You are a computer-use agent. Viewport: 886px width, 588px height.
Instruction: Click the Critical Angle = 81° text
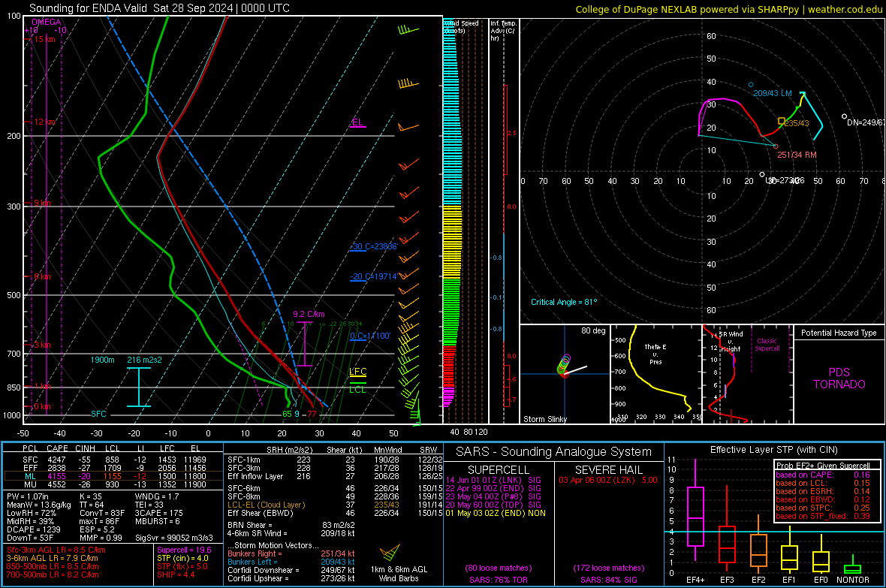coord(564,302)
